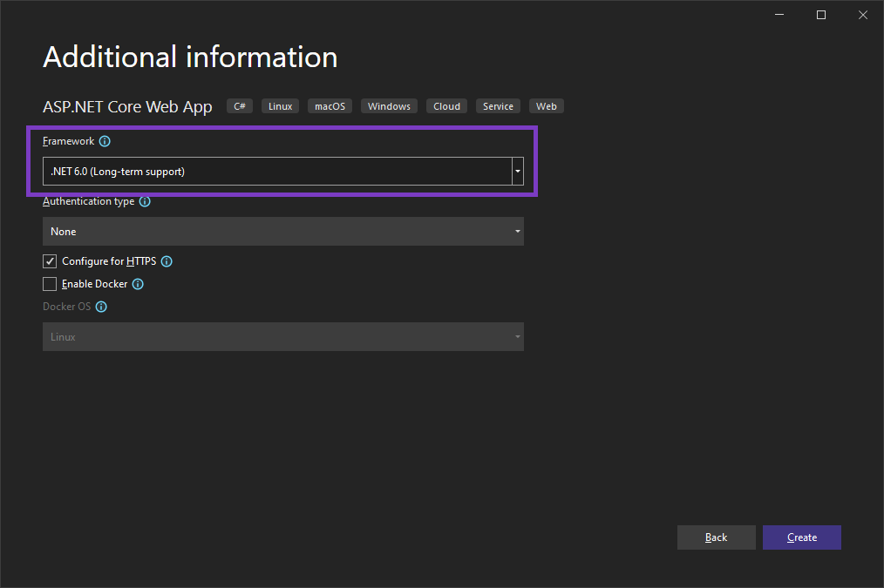Screen dimensions: 884x588
Task: Click the Framework label
Action: (69, 141)
